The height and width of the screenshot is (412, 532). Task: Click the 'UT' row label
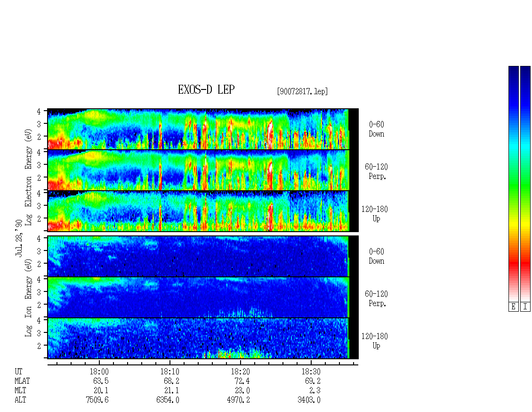click(18, 372)
